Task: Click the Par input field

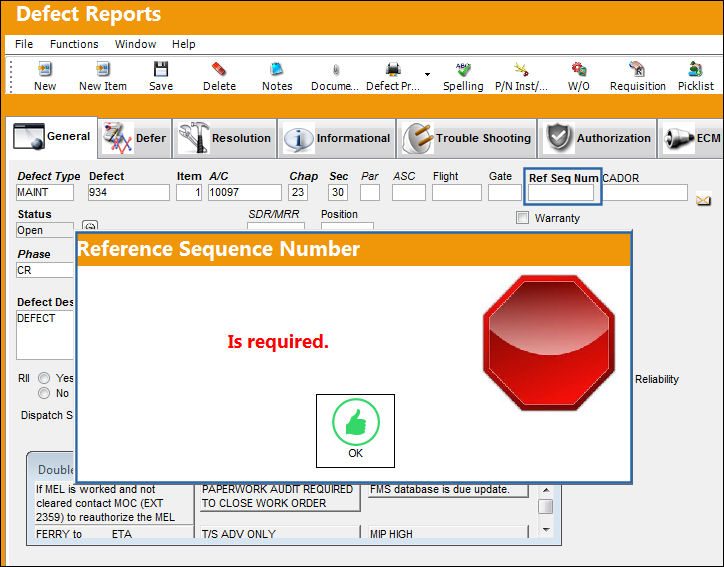Action: (x=370, y=193)
